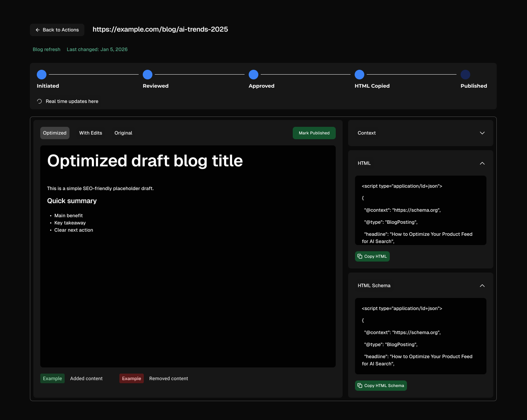
Task: Select the Initiated progress circle
Action: 41,75
